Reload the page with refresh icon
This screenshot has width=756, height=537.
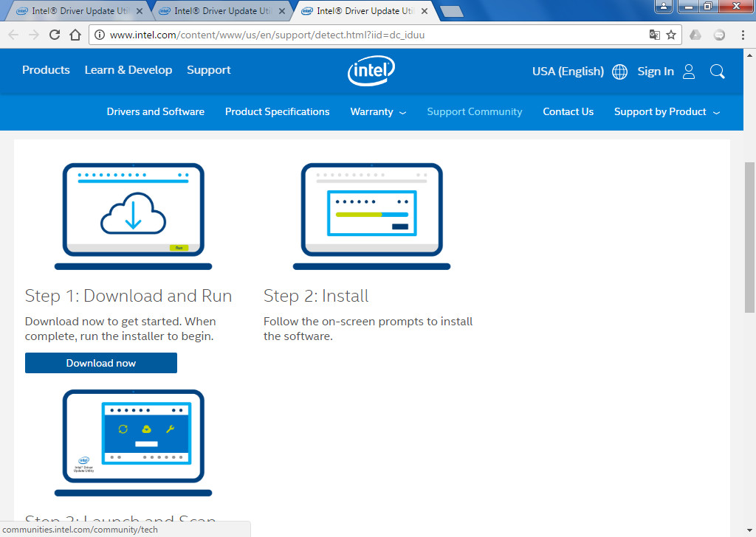[x=55, y=35]
